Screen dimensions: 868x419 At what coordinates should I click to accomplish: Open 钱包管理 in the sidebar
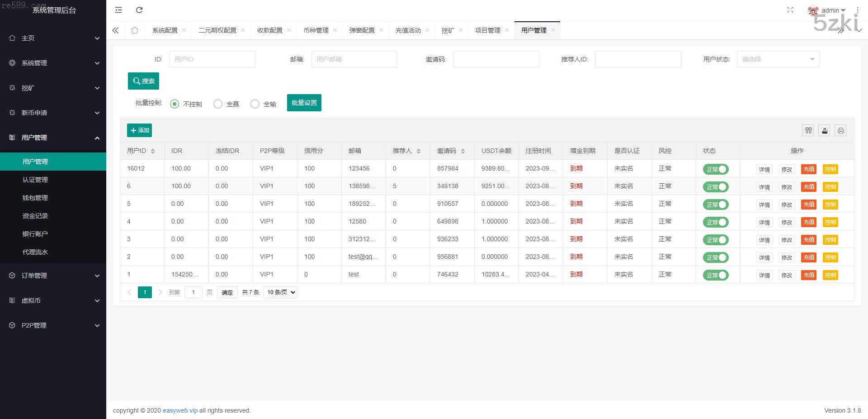coord(35,198)
